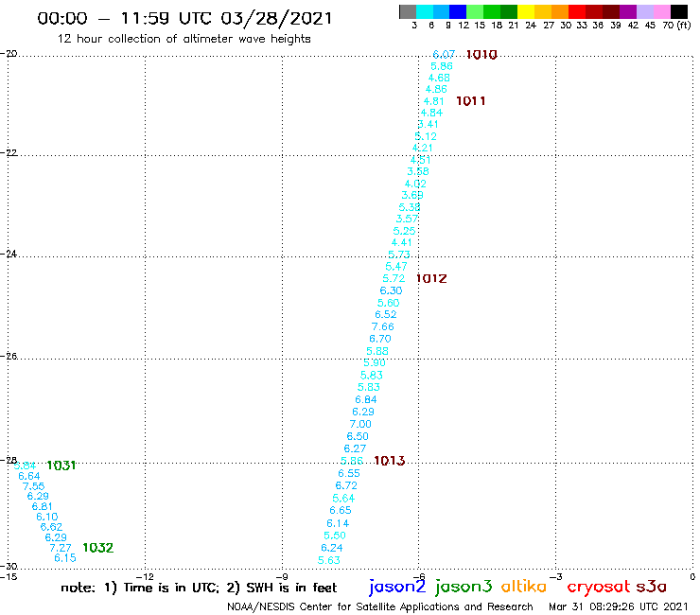This screenshot has height=615, width=700.
Task: Click the wave height value 5.12
Action: click(x=426, y=136)
